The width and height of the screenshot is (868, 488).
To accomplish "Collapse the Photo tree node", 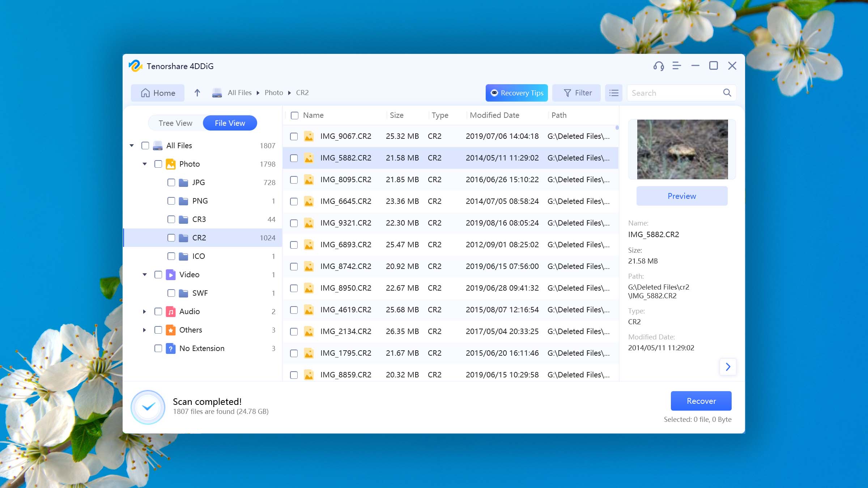I will [145, 164].
